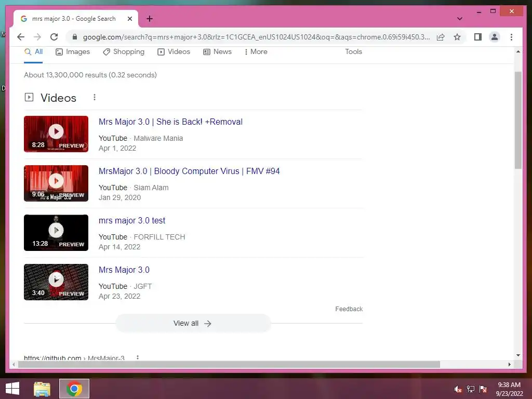Click the vertical scrollbar thumb
Image resolution: width=532 pixels, height=399 pixels.
click(x=518, y=120)
